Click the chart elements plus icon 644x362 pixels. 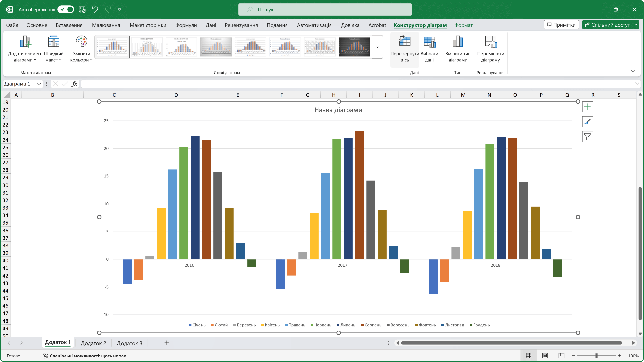(x=588, y=107)
